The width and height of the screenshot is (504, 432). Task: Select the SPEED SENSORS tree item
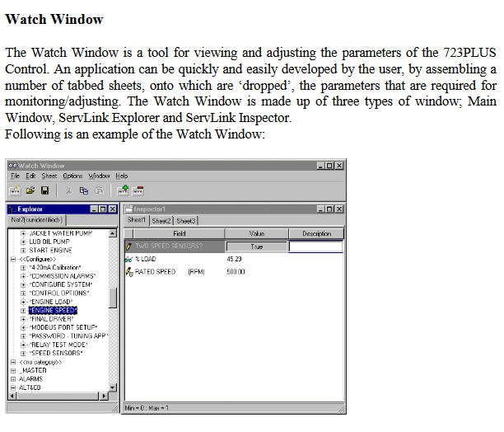pyautogui.click(x=56, y=353)
